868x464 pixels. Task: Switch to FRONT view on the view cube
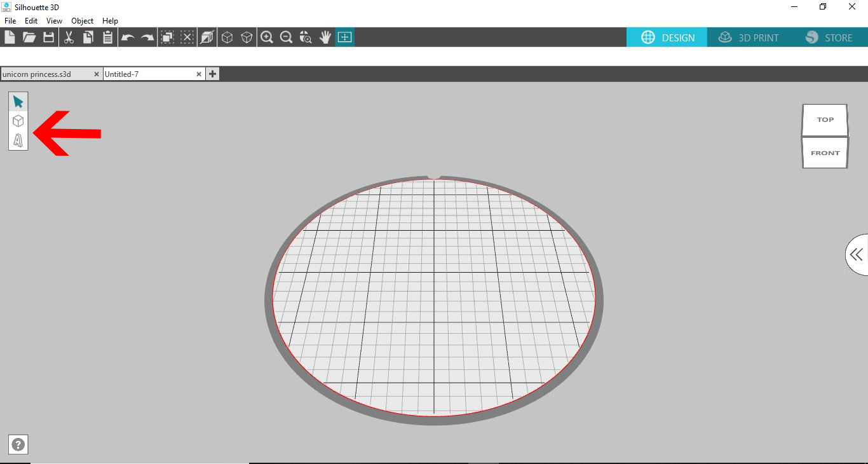825,153
